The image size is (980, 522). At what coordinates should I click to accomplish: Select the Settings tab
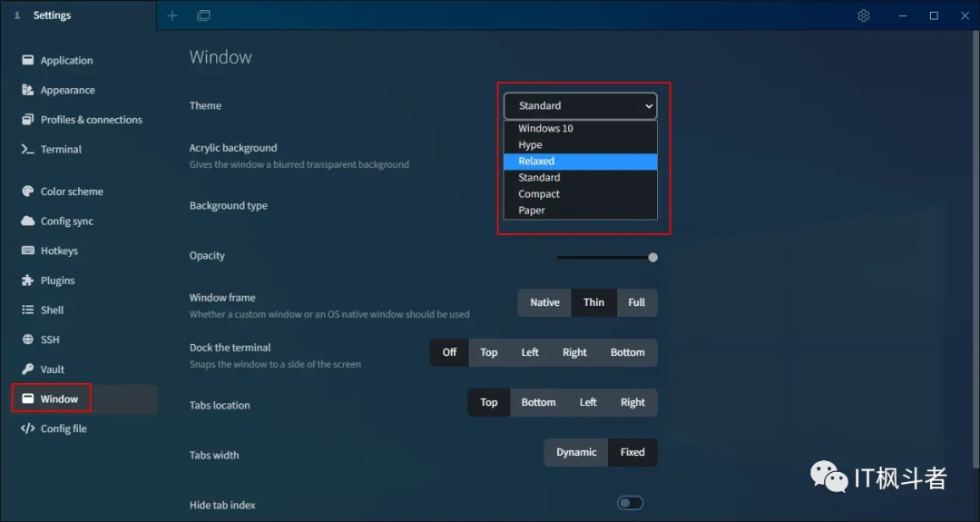pos(78,15)
